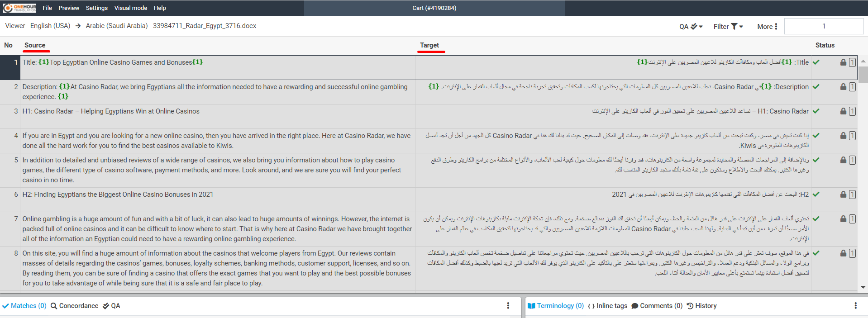The width and height of the screenshot is (868, 318).
Task: Switch to the Comments (0) tab
Action: pyautogui.click(x=657, y=306)
